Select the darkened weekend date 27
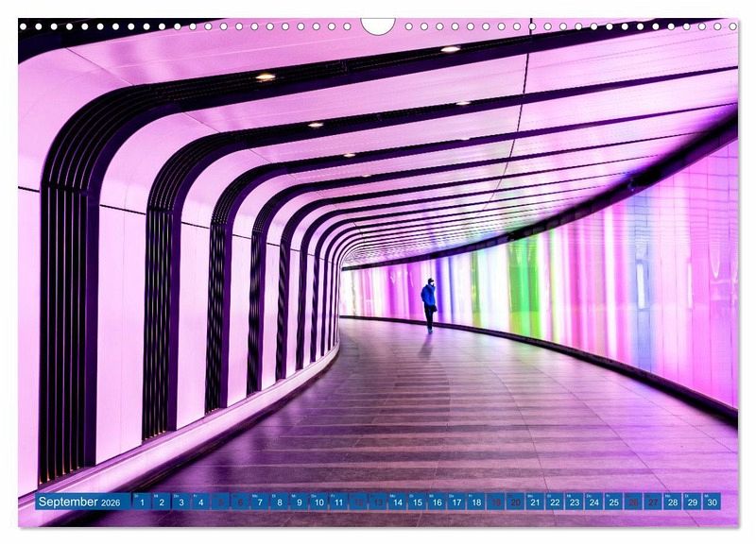This screenshot has height=545, width=756. coord(652,502)
